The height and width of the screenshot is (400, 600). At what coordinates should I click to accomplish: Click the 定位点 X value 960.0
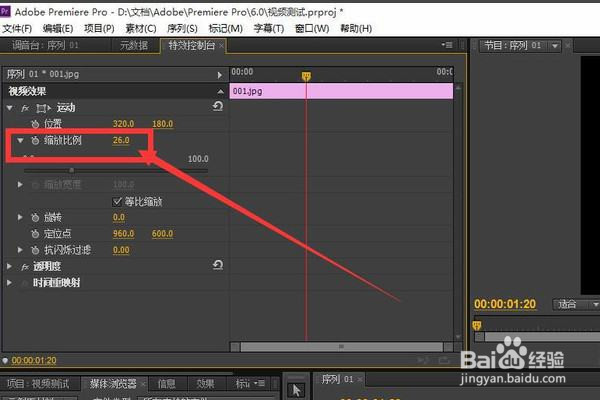click(x=123, y=233)
